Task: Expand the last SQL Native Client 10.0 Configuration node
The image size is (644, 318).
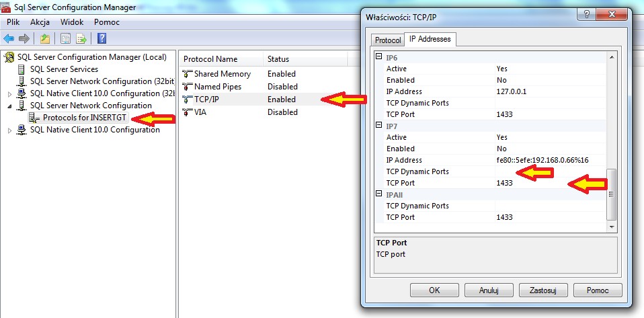Action: 9,130
